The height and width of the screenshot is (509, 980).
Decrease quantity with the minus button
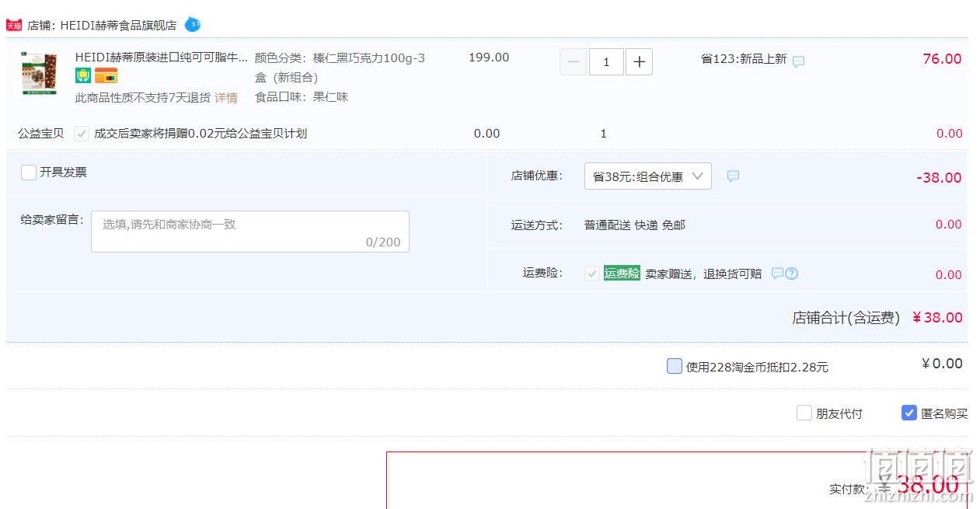pos(574,62)
